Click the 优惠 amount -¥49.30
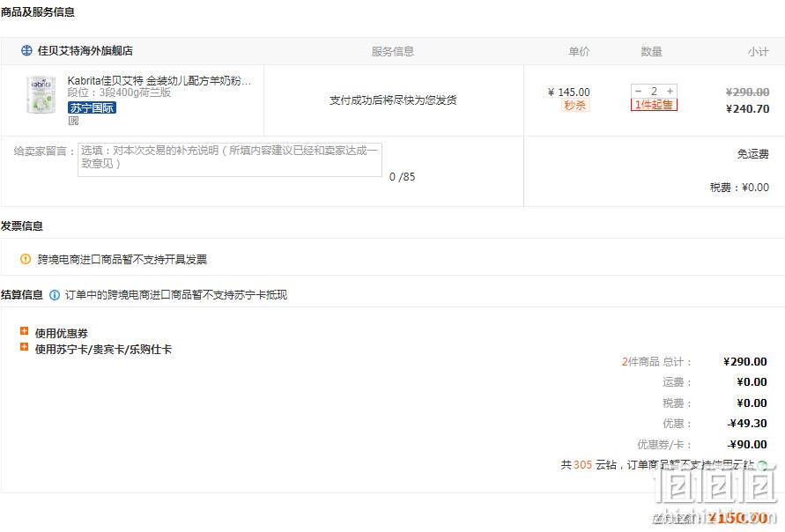The height and width of the screenshot is (532, 785). [x=747, y=424]
